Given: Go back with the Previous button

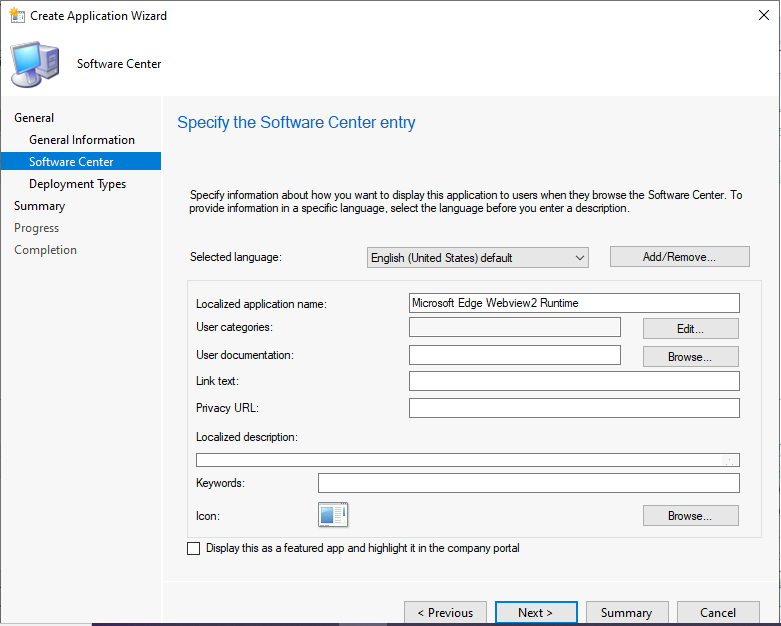Looking at the screenshot, I should coord(445,612).
